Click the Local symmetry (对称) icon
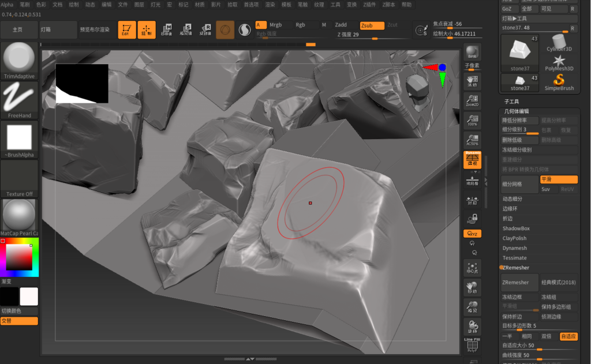Image resolution: width=591 pixels, height=364 pixels. 472,200
